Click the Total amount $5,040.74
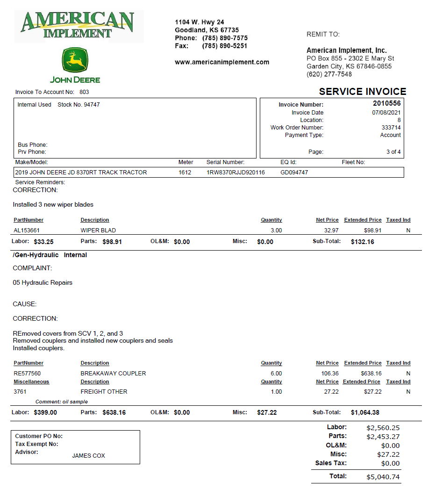 coord(383,476)
